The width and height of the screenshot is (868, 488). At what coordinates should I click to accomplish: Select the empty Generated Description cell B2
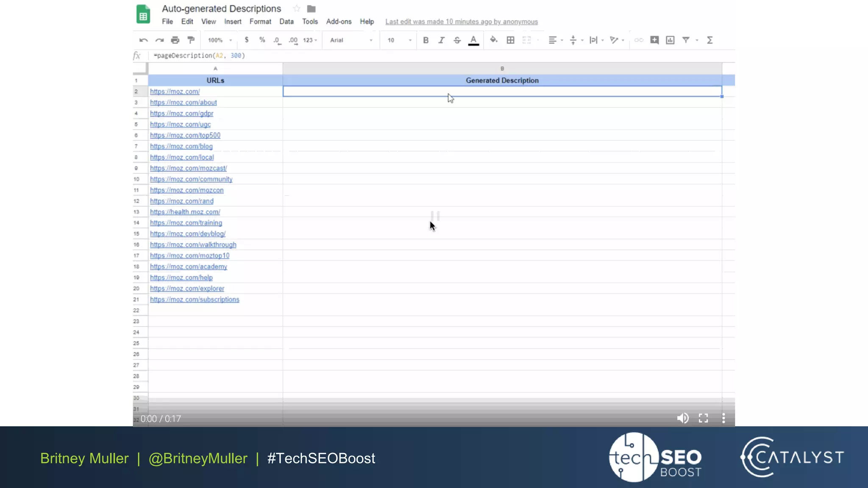tap(502, 91)
